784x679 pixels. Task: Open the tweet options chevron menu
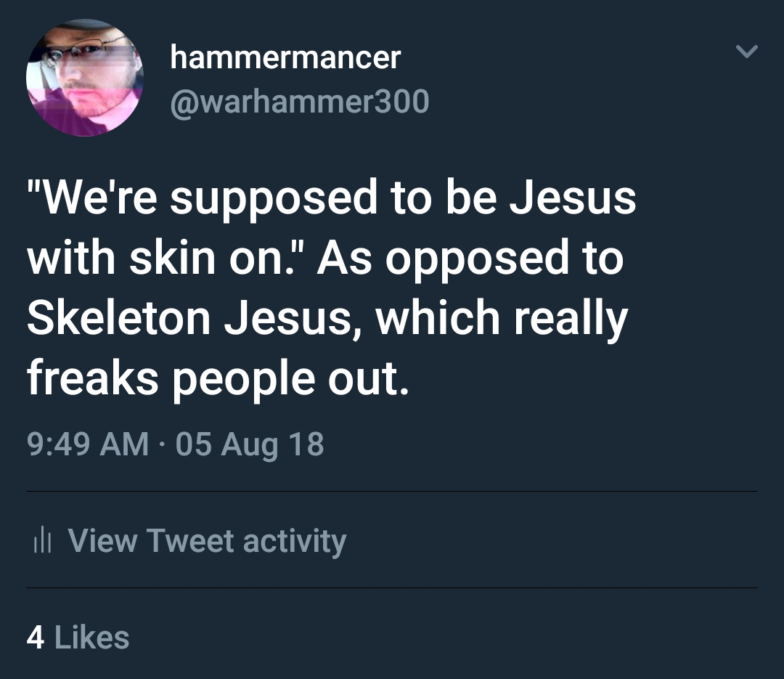746,52
